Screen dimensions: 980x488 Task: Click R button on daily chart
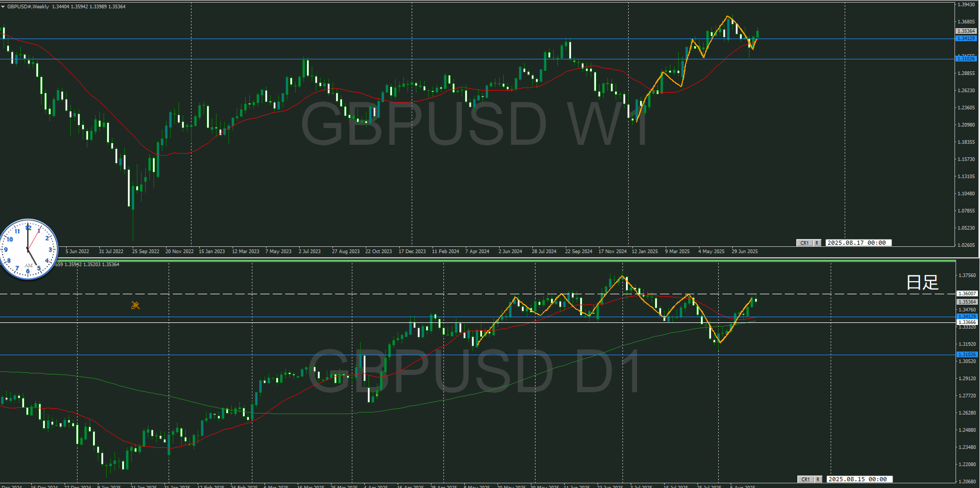[x=818, y=480]
